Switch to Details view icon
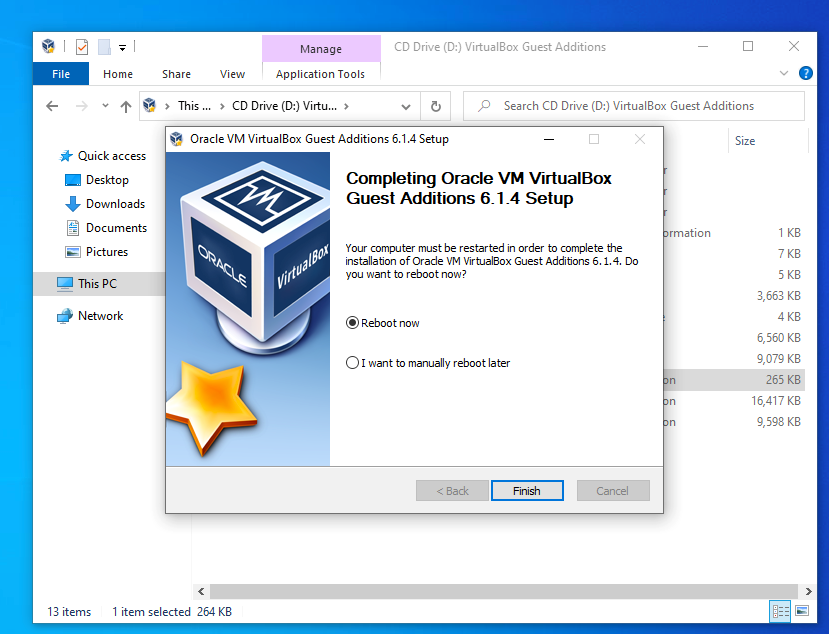Viewport: 829px width, 634px height. point(780,611)
